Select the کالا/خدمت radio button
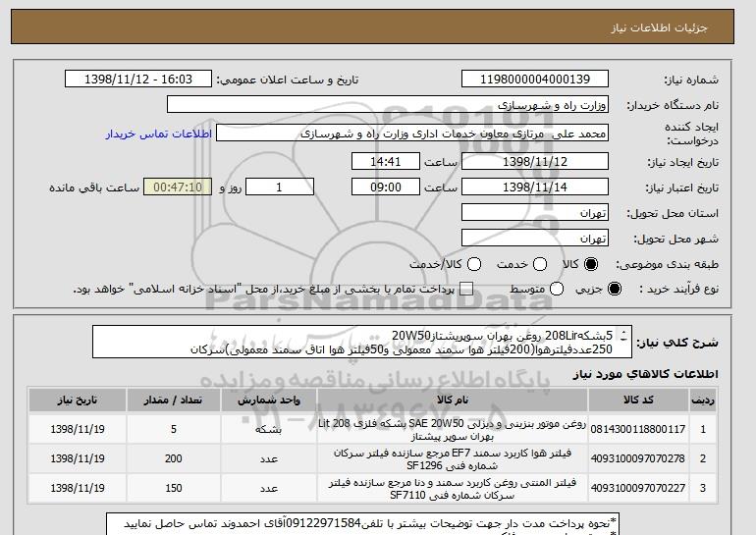Image resolution: width=756 pixels, height=535 pixels. tap(474, 264)
